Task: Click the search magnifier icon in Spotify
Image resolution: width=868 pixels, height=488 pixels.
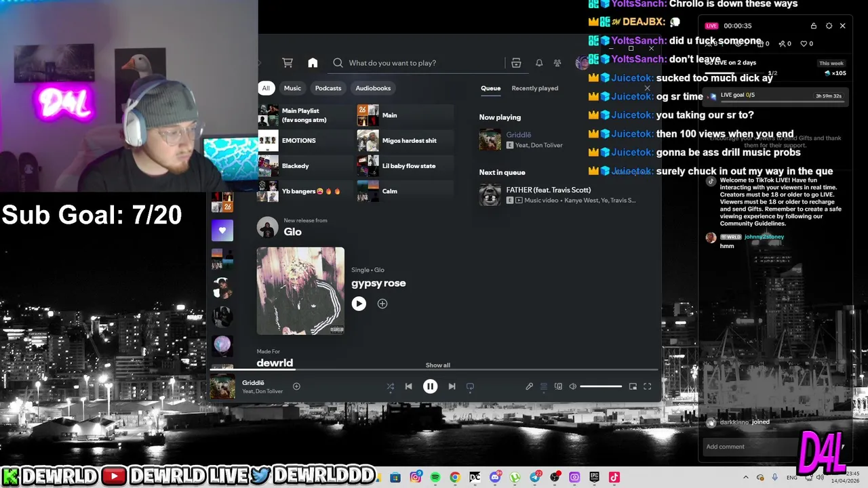Action: [338, 63]
